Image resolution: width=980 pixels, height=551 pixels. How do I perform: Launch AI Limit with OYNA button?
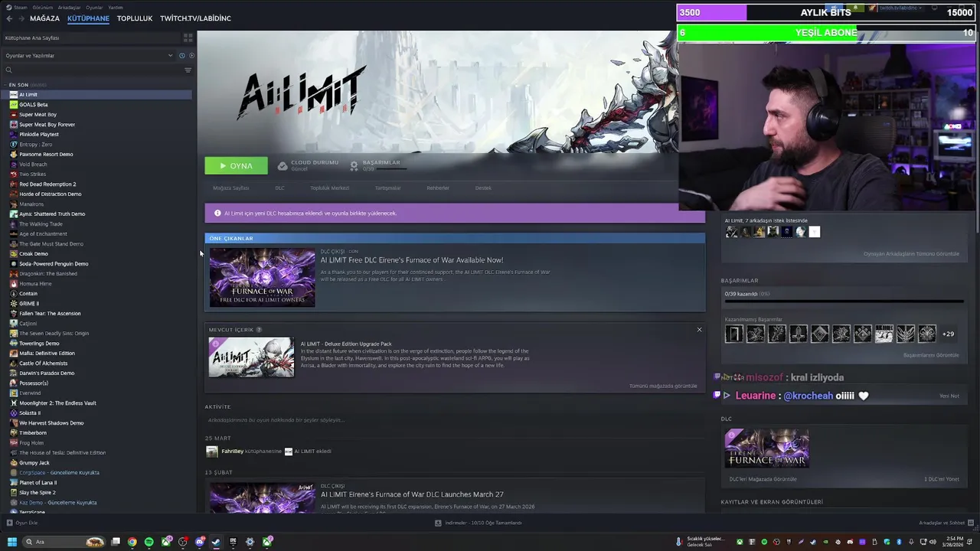pyautogui.click(x=236, y=165)
